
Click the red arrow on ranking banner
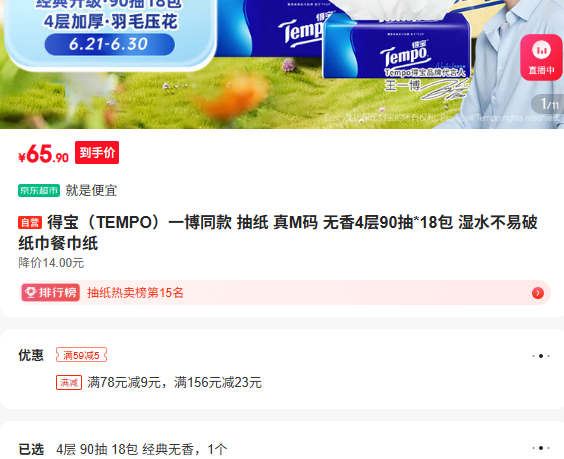click(x=538, y=293)
